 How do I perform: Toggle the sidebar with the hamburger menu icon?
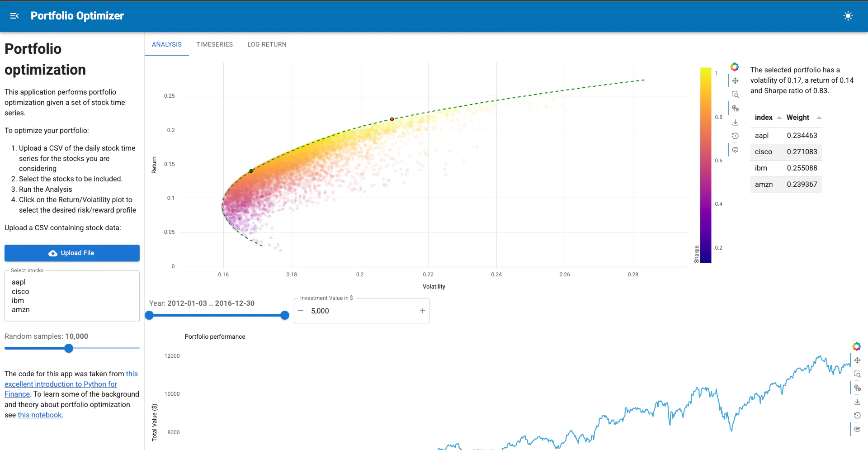tap(14, 16)
